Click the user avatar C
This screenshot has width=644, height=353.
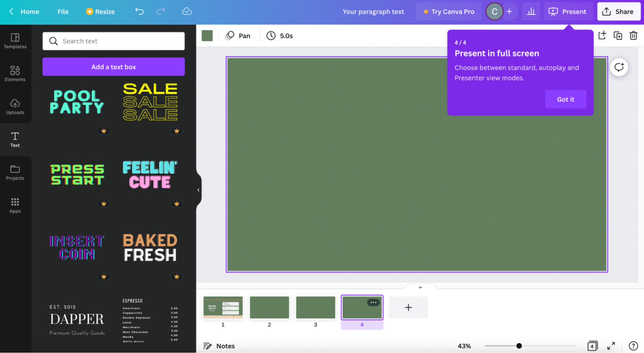point(494,11)
